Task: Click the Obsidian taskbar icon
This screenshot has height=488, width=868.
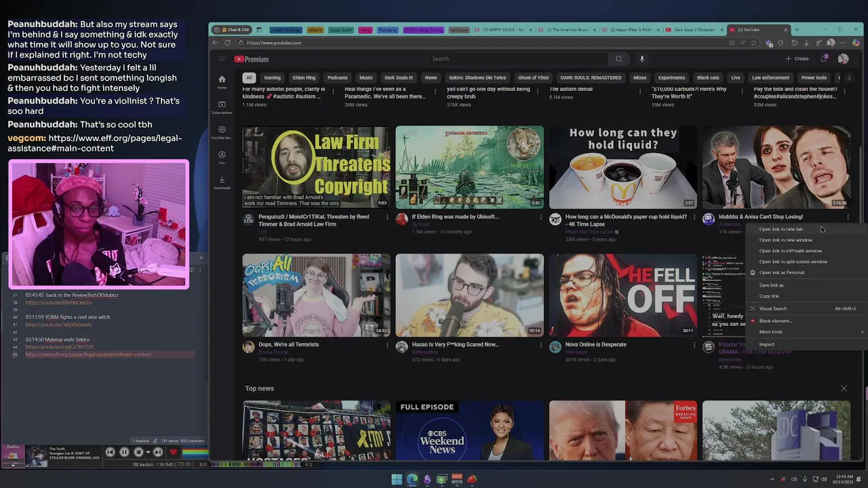Action: point(427,479)
